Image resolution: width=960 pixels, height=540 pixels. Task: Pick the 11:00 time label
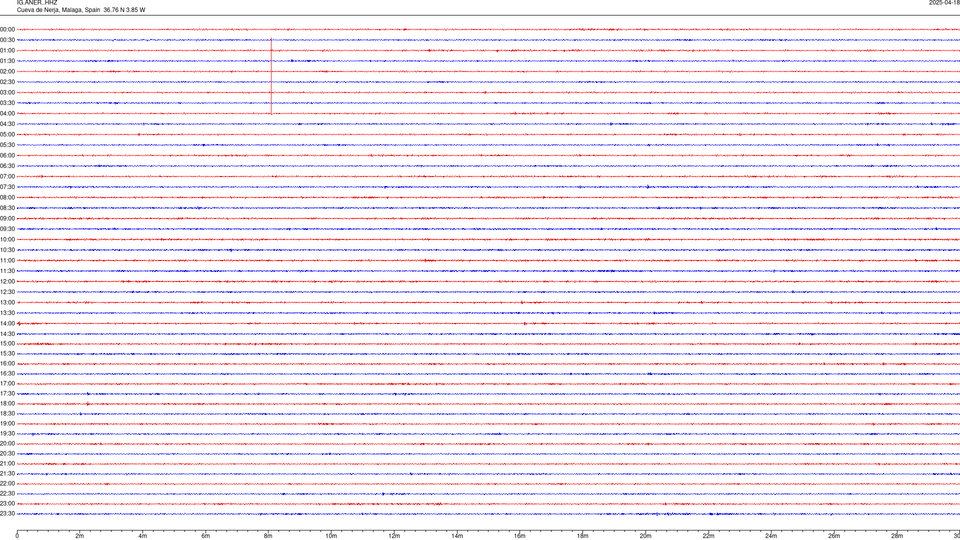coord(7,260)
